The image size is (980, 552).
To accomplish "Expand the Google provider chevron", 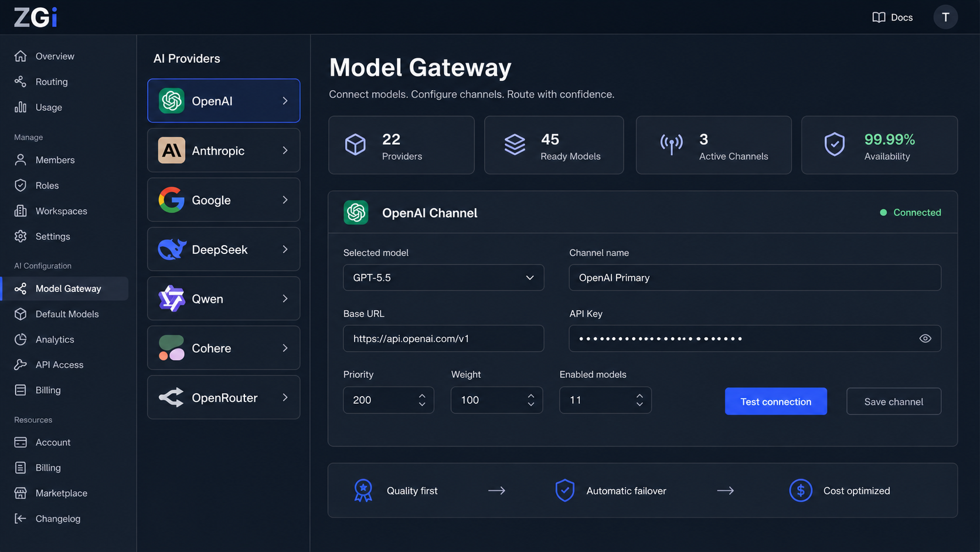I will [285, 200].
